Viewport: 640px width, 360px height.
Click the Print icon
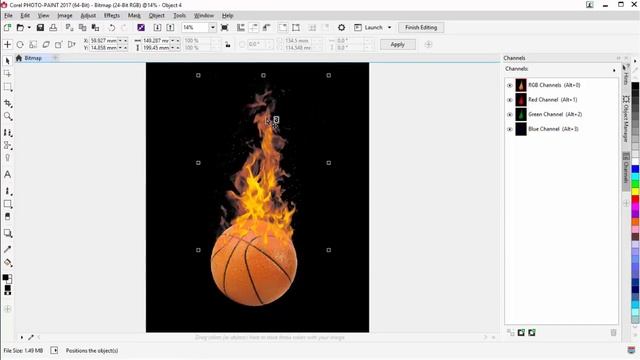(x=53, y=27)
